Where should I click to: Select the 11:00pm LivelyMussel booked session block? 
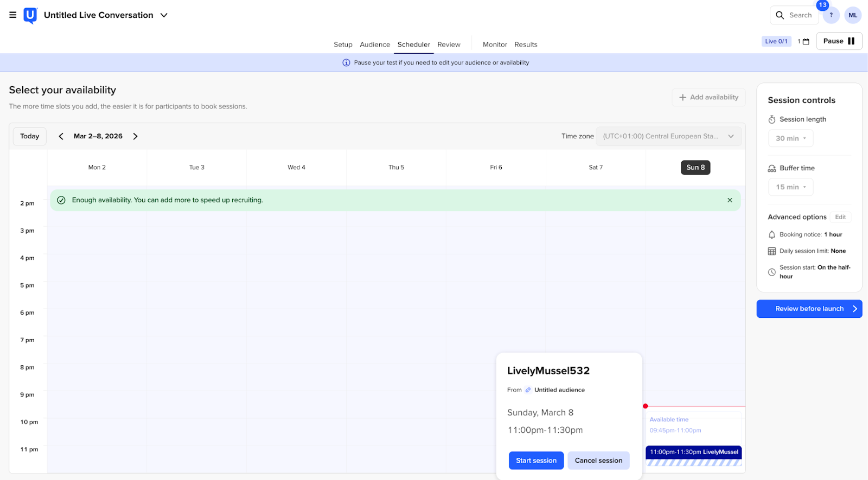[693, 452]
